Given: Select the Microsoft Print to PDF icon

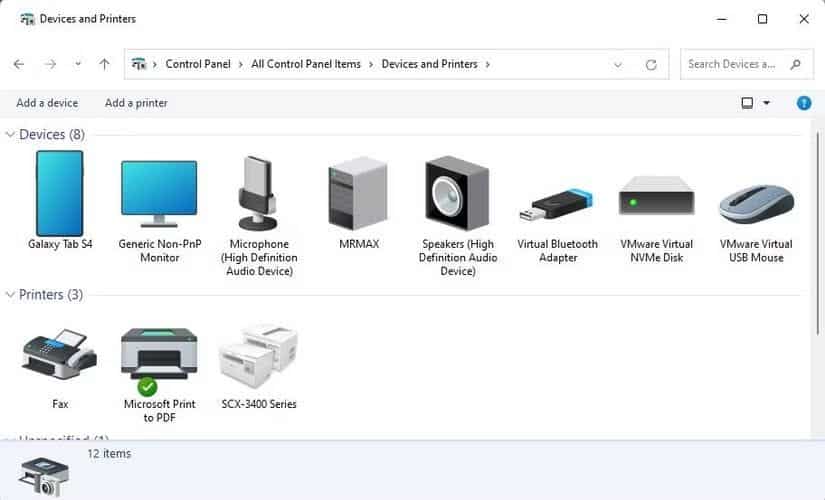Looking at the screenshot, I should [x=159, y=361].
